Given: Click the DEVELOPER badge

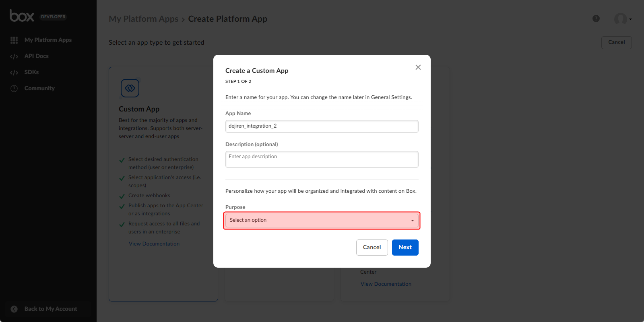Looking at the screenshot, I should click(53, 17).
